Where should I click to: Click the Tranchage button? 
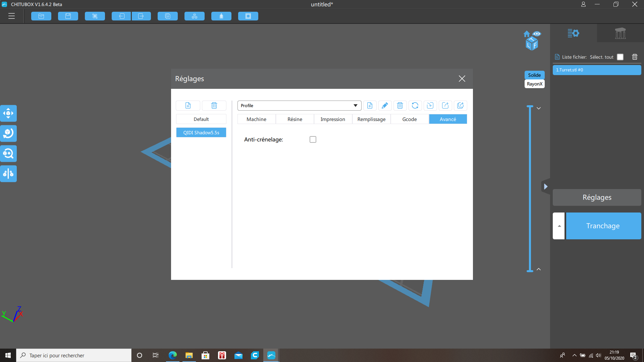coord(603,226)
